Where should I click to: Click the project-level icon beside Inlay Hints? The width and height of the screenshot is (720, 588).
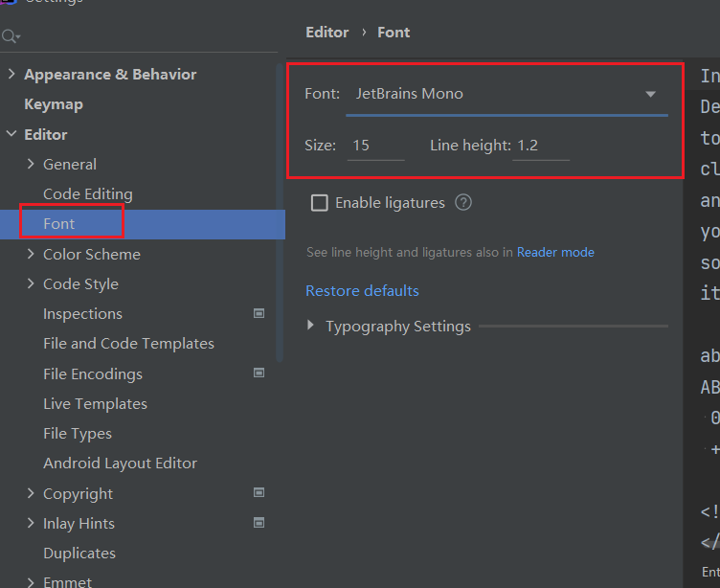tap(259, 523)
